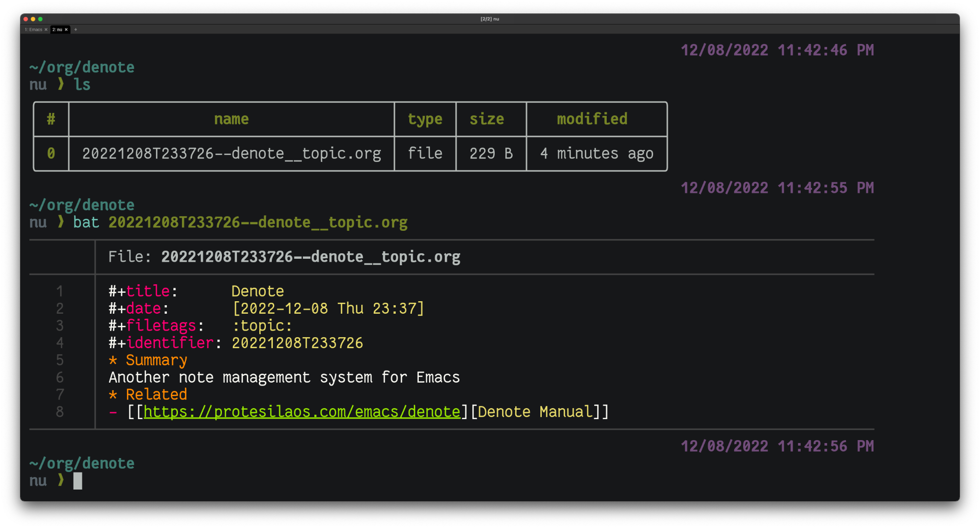The width and height of the screenshot is (980, 528).
Task: Click timestamp '11:42:56 PM'
Action: tap(826, 446)
